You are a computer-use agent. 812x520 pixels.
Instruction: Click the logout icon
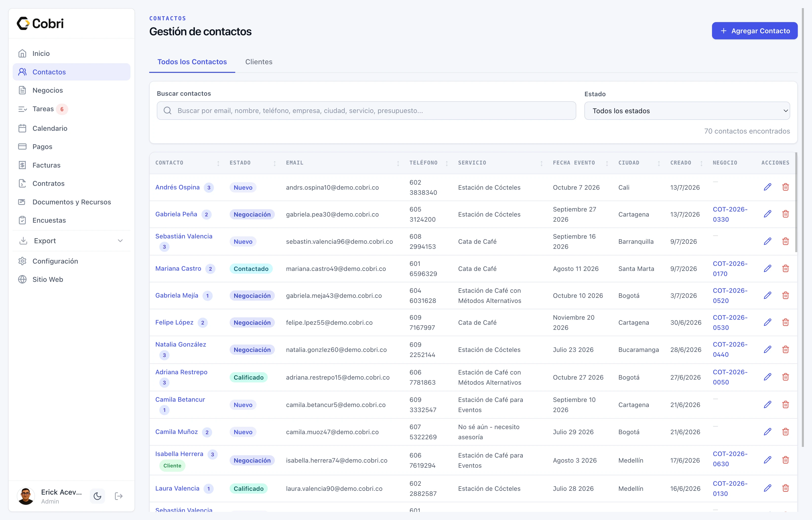click(119, 496)
